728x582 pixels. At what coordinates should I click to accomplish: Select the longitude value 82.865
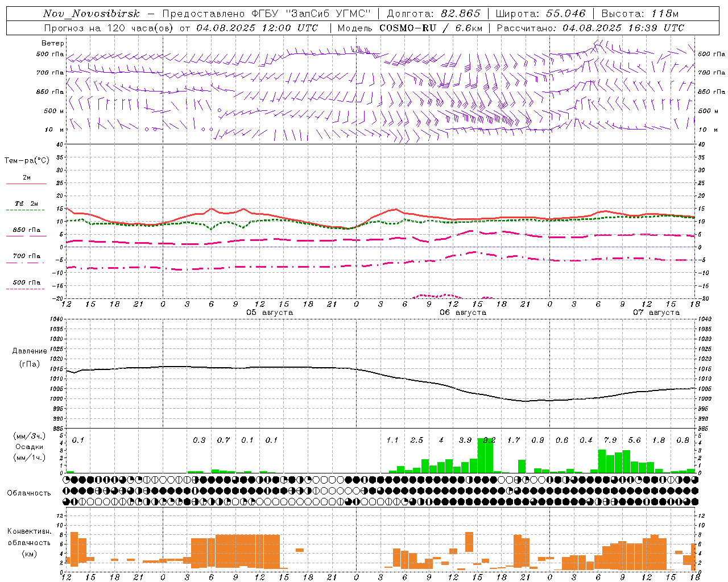click(461, 14)
